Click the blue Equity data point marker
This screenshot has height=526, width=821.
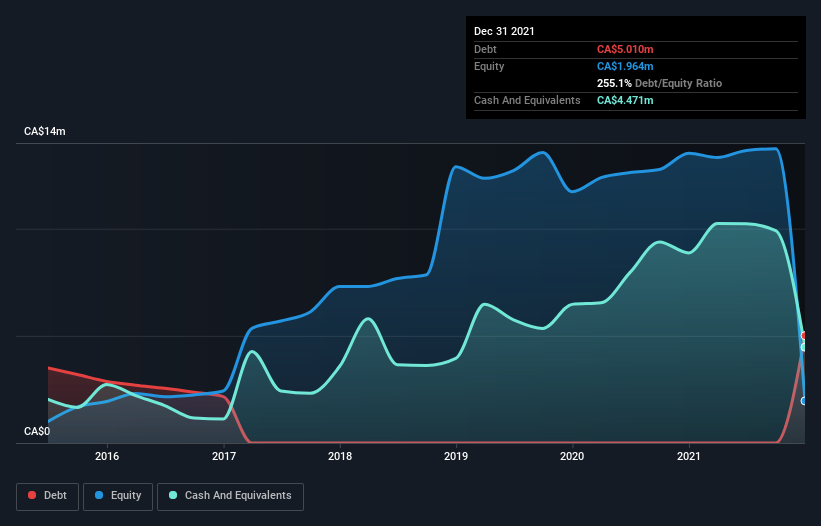click(804, 401)
